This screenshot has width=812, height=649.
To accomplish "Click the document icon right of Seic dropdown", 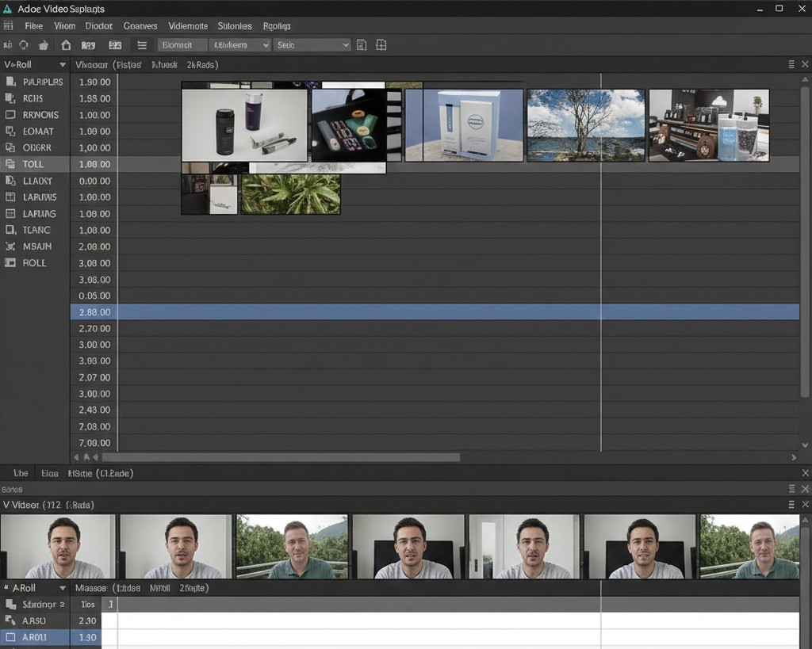I will point(362,45).
